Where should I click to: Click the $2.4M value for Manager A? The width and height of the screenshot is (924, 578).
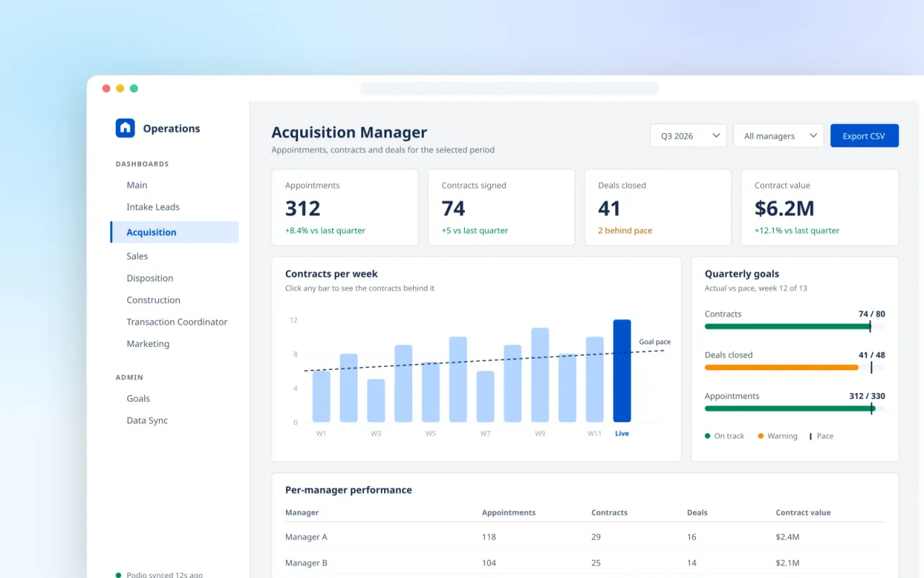pyautogui.click(x=788, y=537)
